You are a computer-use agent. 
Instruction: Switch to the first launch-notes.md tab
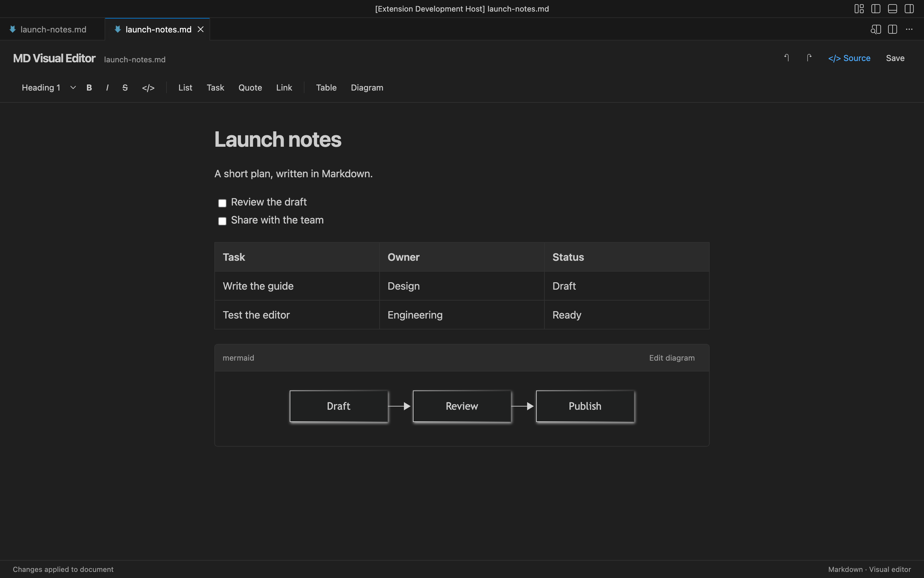tap(52, 30)
